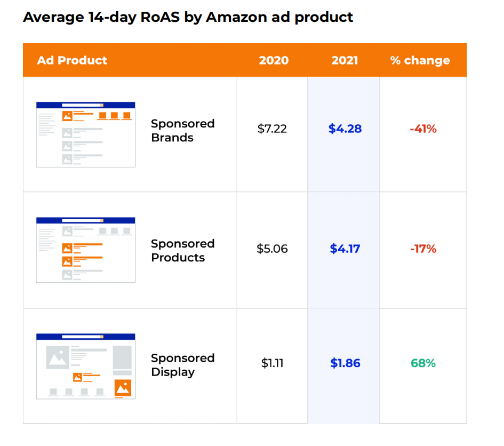Screen dimensions: 504x446
Task: Click the -41% change value
Action: coord(423,129)
